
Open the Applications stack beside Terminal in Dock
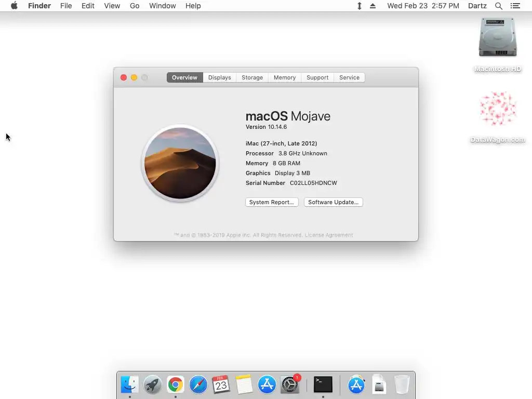(x=356, y=384)
